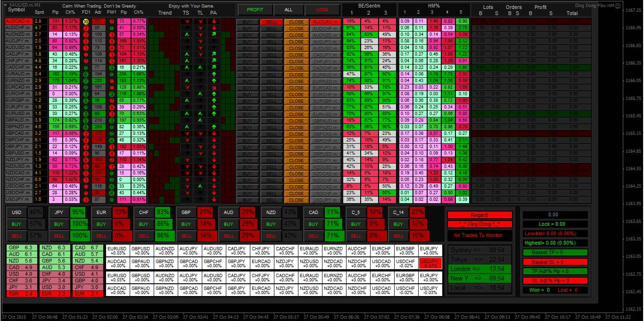This screenshot has width=644, height=321.
Task: Click the green PA diagonal arrow for AUDNZD.m
Action: 214,34
